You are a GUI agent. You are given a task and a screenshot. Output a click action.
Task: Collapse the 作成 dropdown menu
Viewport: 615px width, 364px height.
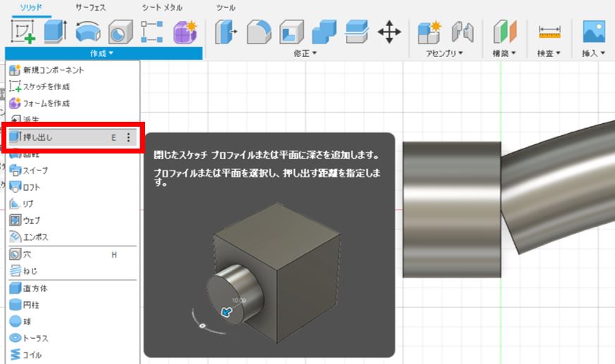click(x=104, y=54)
